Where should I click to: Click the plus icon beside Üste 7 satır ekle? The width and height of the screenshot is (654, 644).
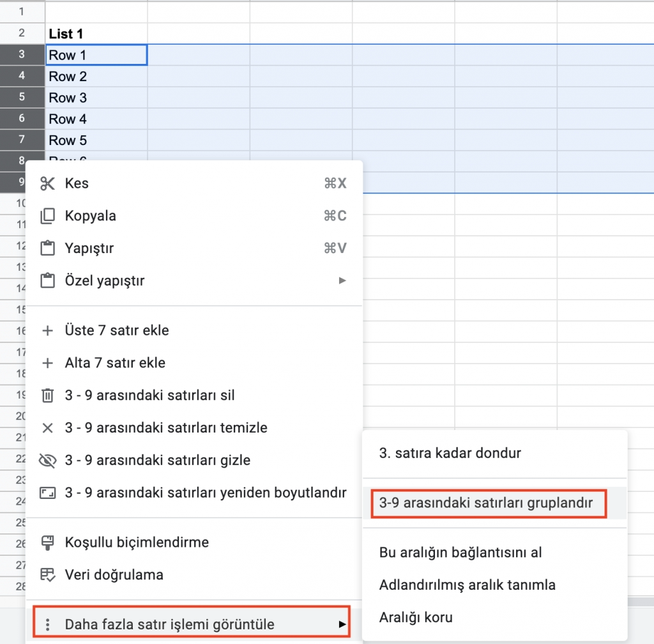pyautogui.click(x=47, y=330)
